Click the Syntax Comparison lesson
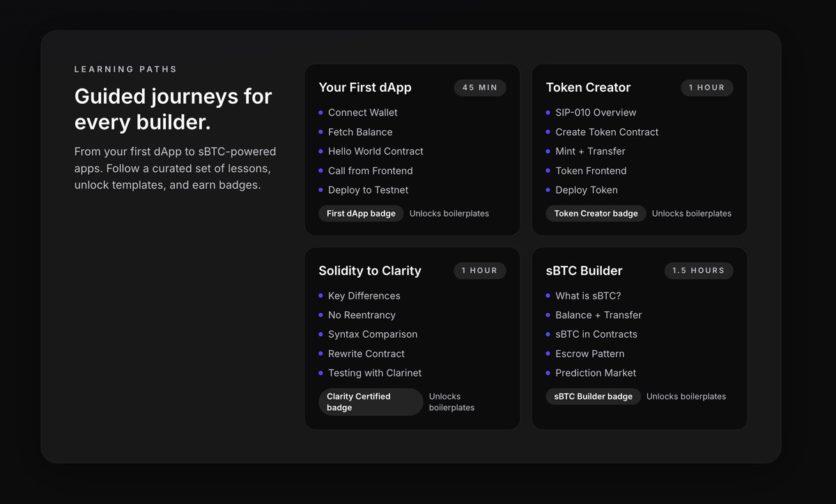Image resolution: width=836 pixels, height=504 pixels. 373,335
